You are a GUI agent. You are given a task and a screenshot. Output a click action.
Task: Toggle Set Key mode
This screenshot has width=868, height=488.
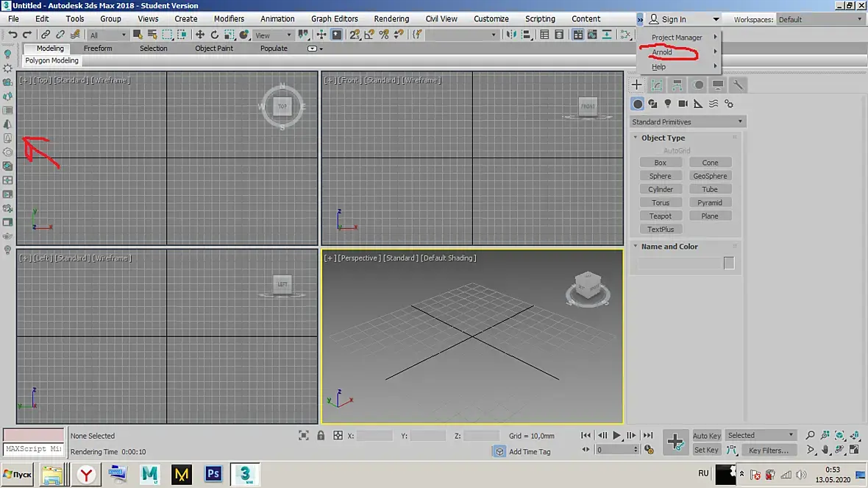coord(706,450)
